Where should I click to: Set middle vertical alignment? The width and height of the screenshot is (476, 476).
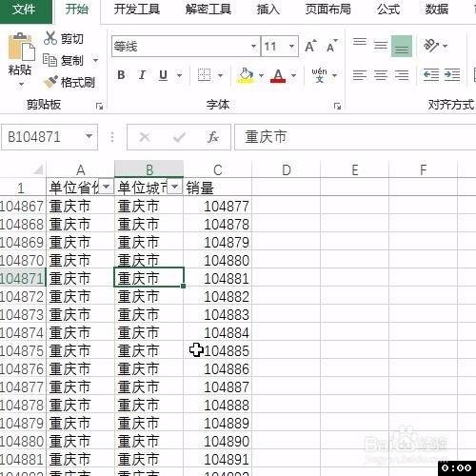[x=381, y=46]
